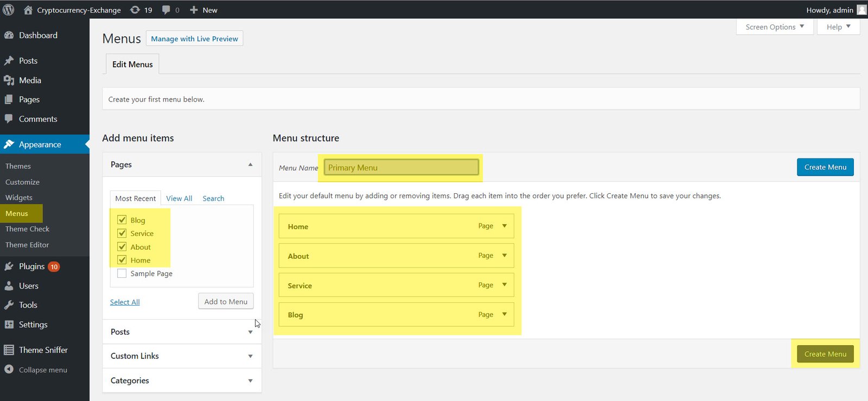868x401 pixels.
Task: Open the updates icon showing 19
Action: [135, 10]
